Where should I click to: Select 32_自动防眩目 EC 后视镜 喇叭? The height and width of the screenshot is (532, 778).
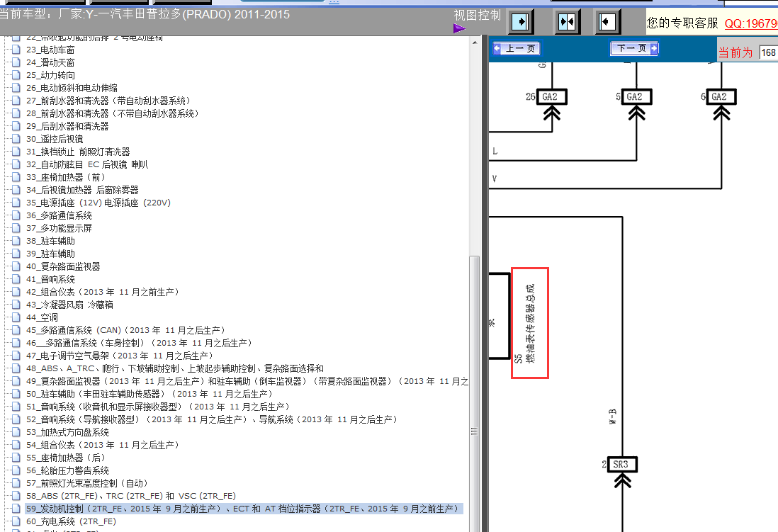pyautogui.click(x=87, y=164)
